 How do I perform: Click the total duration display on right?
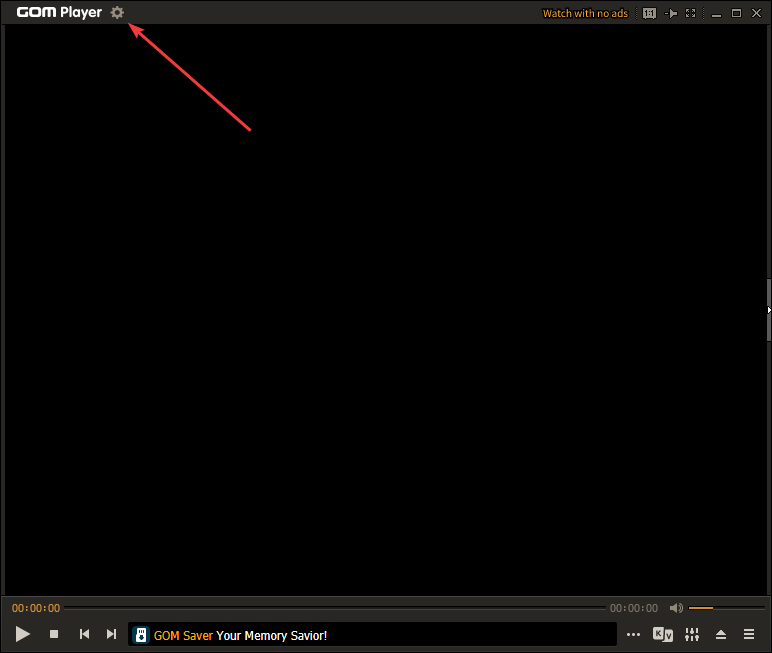click(634, 608)
